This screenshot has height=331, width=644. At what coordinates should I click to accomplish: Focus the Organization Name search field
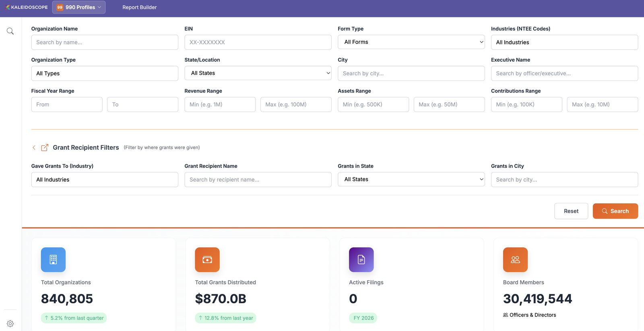coord(105,42)
